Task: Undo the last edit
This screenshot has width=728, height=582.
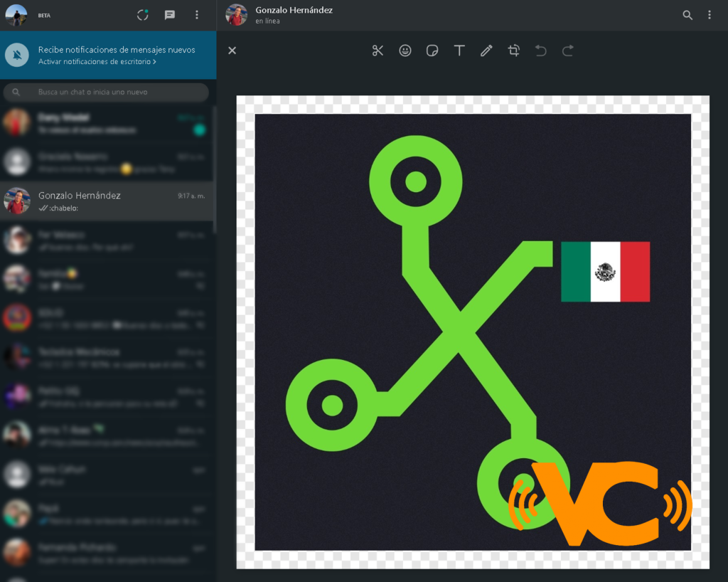Action: click(x=540, y=51)
